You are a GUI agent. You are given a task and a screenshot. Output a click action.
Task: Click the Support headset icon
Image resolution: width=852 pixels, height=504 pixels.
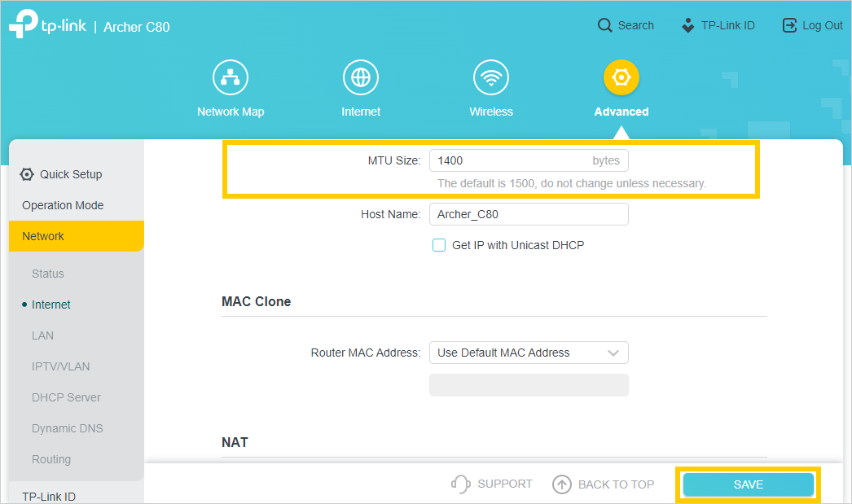tap(461, 484)
